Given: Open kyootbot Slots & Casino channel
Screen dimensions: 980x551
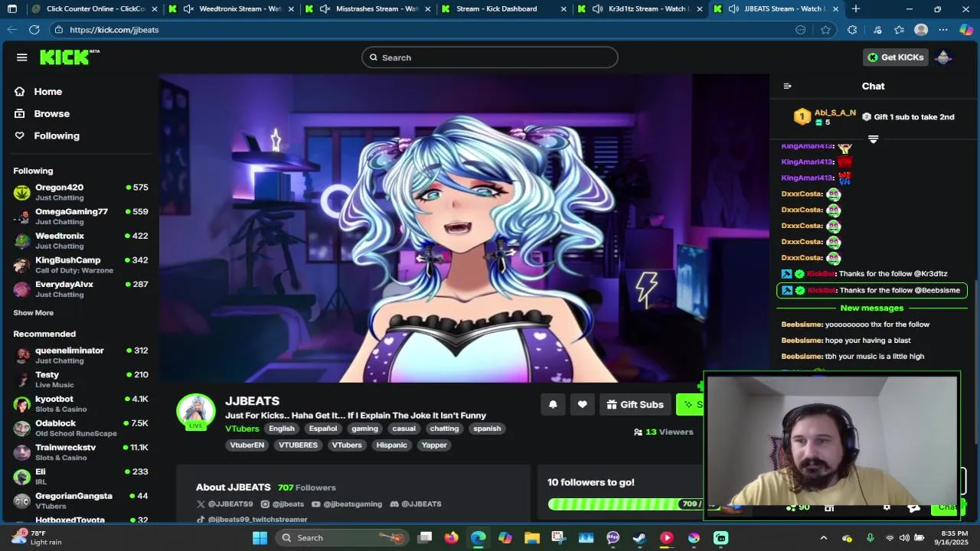Looking at the screenshot, I should click(x=80, y=404).
